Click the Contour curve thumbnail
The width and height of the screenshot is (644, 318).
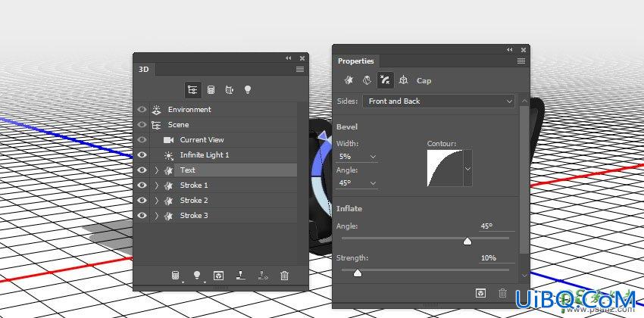(445, 168)
